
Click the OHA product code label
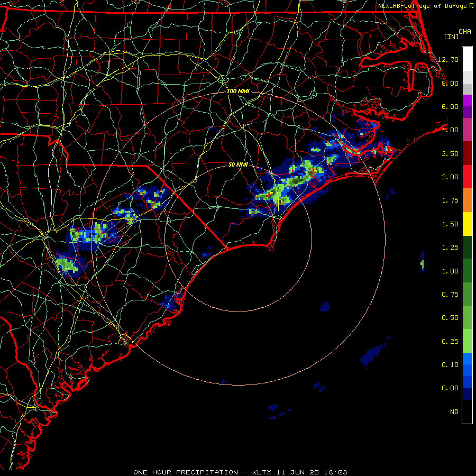(465, 32)
